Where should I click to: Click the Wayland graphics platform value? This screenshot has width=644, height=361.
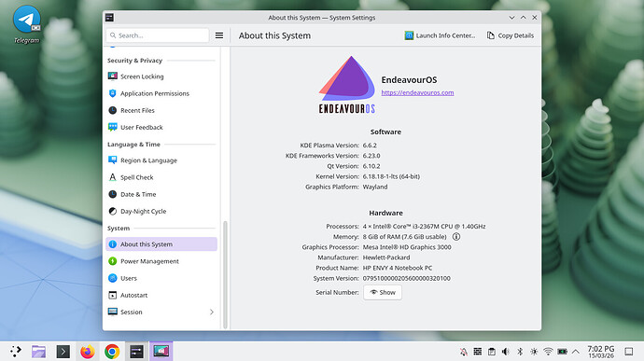click(375, 187)
